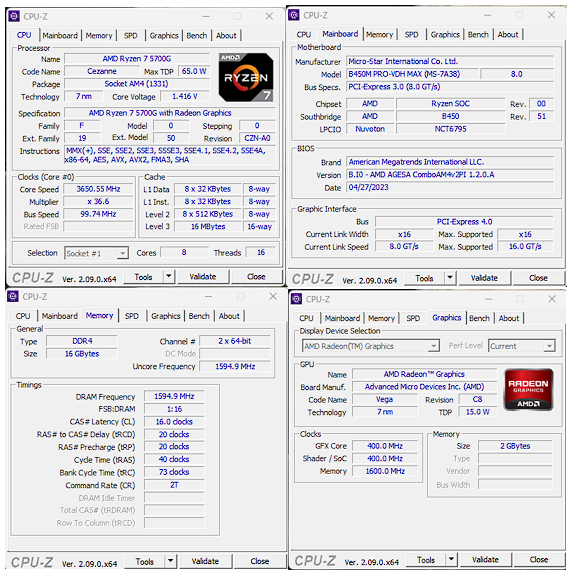Viewport: 572px width, 575px height.
Task: Open Graphics tab in CPU window
Action: [164, 36]
